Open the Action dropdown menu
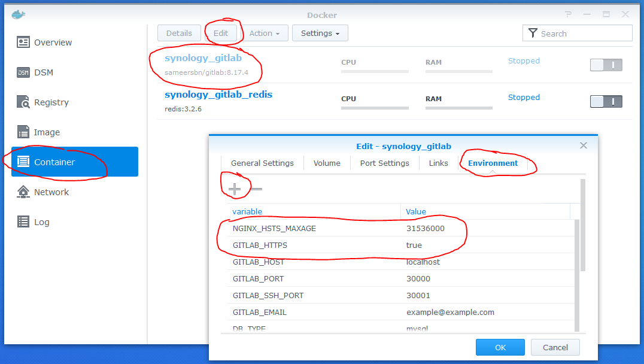The height and width of the screenshot is (364, 644). pos(265,33)
